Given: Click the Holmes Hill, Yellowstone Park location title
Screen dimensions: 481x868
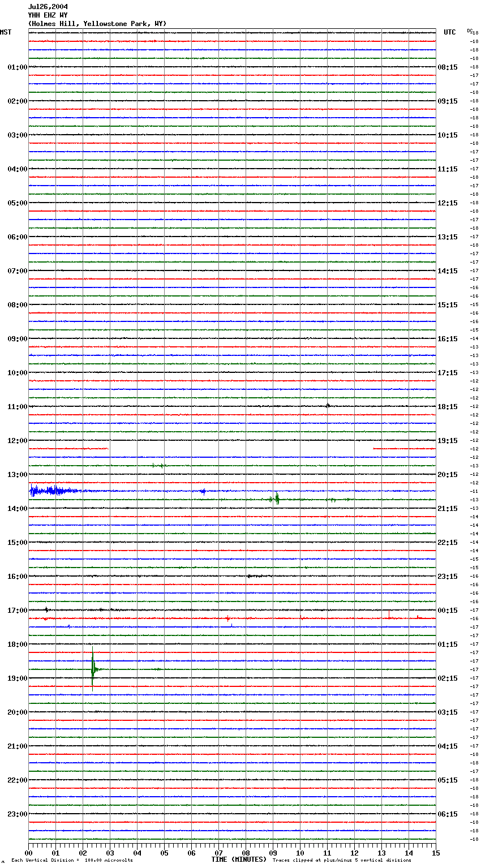Looking at the screenshot, I should [97, 24].
